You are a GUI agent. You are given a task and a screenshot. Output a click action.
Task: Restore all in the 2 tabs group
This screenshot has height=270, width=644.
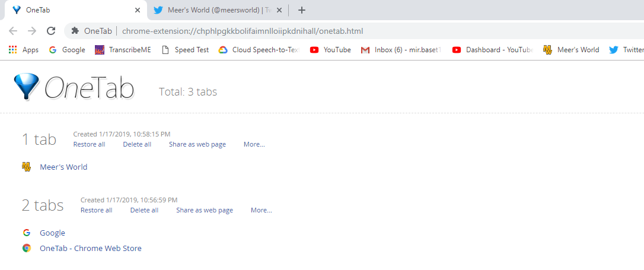click(x=96, y=210)
